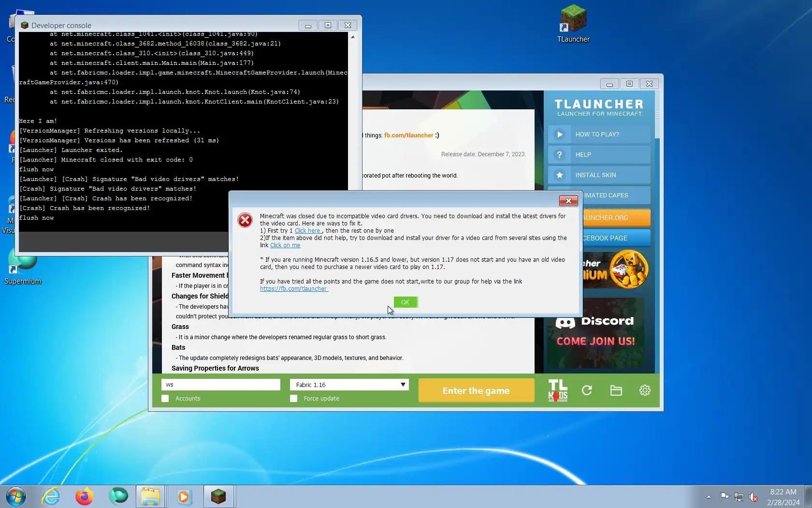Open the HELP menu item
This screenshot has width=812, height=508.
pyautogui.click(x=599, y=155)
